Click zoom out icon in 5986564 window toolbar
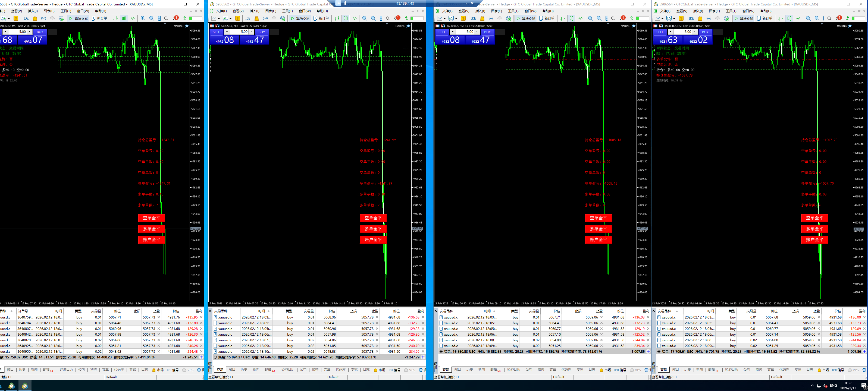The width and height of the screenshot is (868, 391). coord(817,18)
